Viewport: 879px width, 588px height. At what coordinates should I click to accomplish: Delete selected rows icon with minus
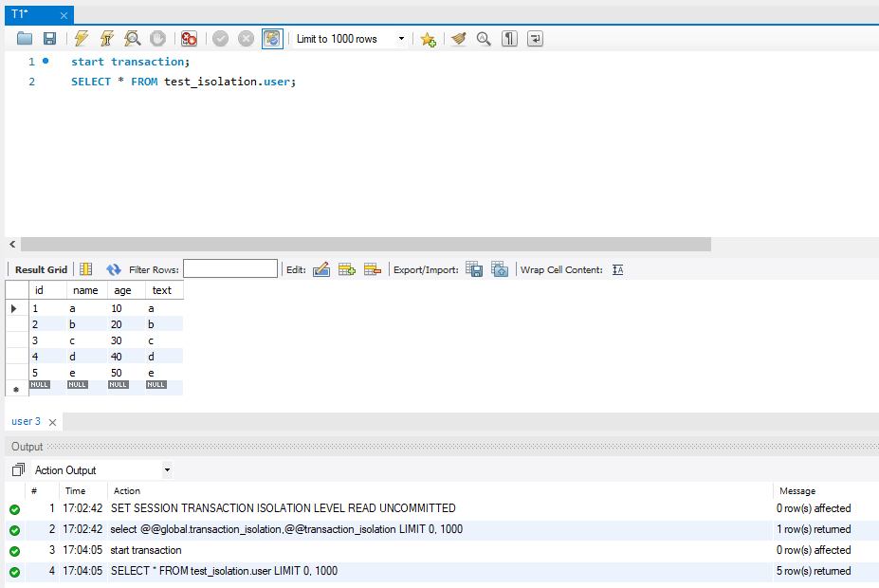(x=373, y=269)
